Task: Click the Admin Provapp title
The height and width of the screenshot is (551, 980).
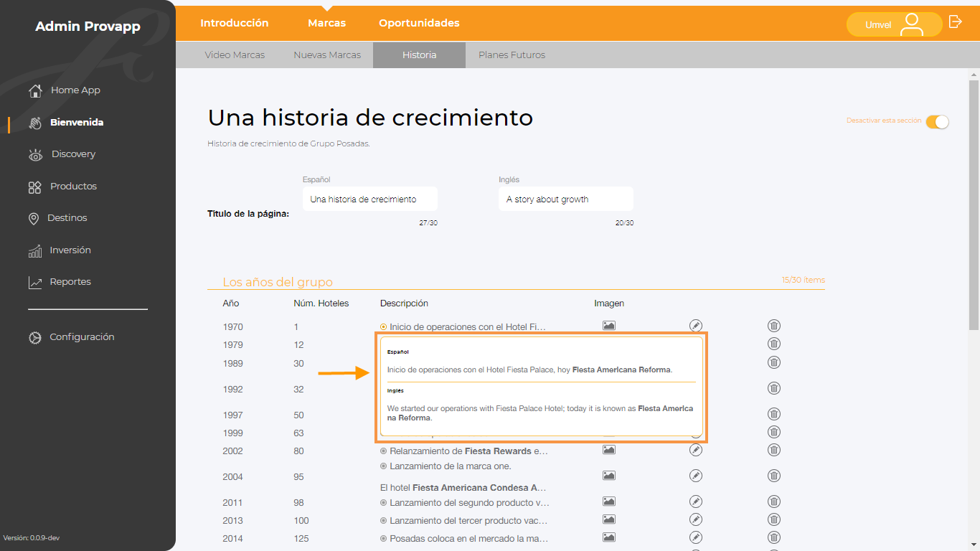Action: tap(88, 27)
